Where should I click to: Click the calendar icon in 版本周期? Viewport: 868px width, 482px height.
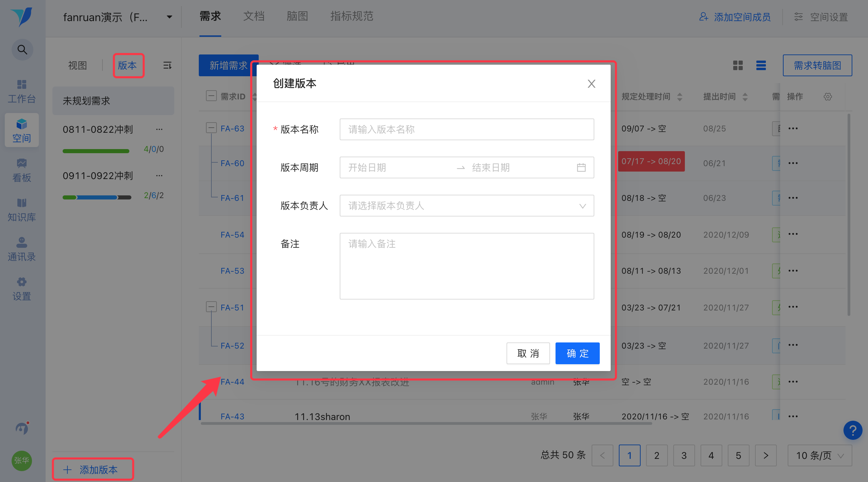pyautogui.click(x=581, y=167)
